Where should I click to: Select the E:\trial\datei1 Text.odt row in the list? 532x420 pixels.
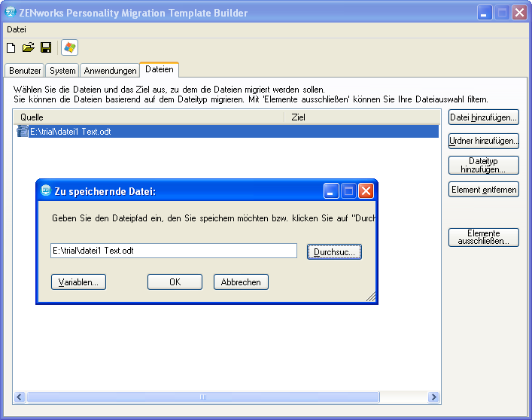point(227,131)
